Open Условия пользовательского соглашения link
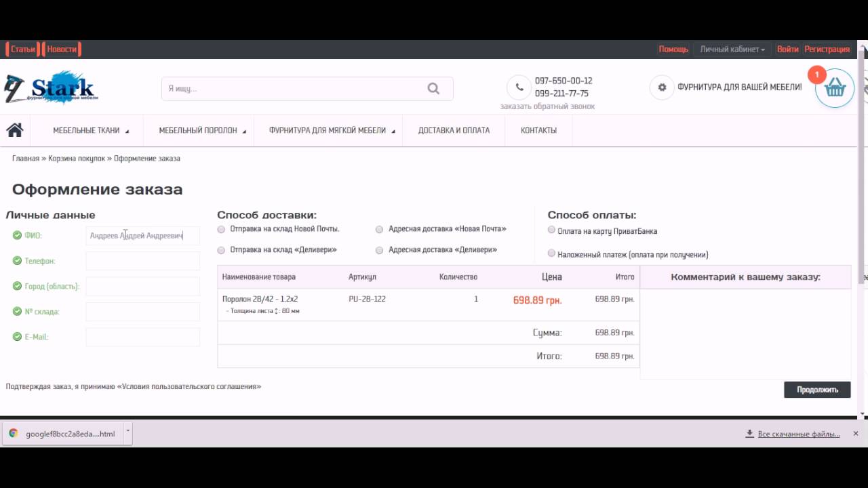This screenshot has height=488, width=868. pyautogui.click(x=189, y=386)
